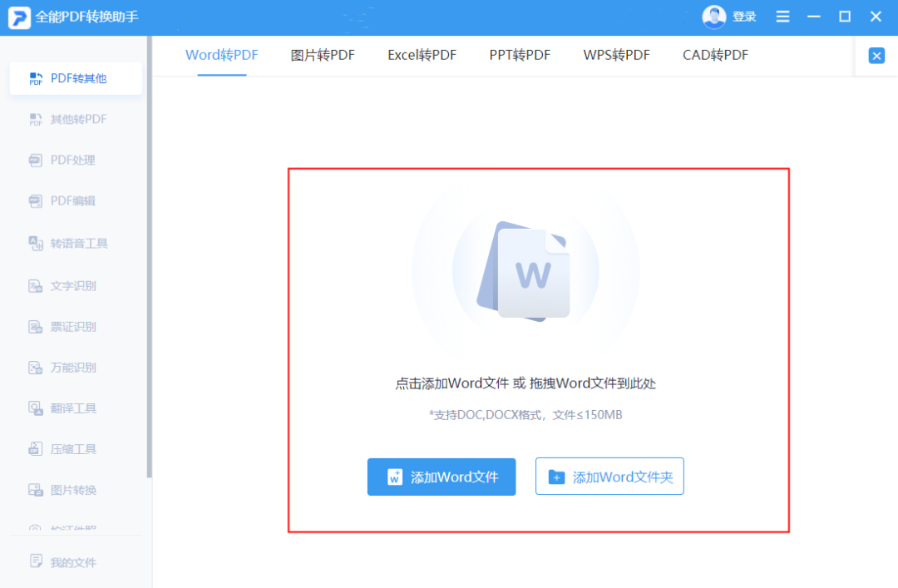
Task: Click the 添加Word文件夹 button
Action: tap(609, 477)
